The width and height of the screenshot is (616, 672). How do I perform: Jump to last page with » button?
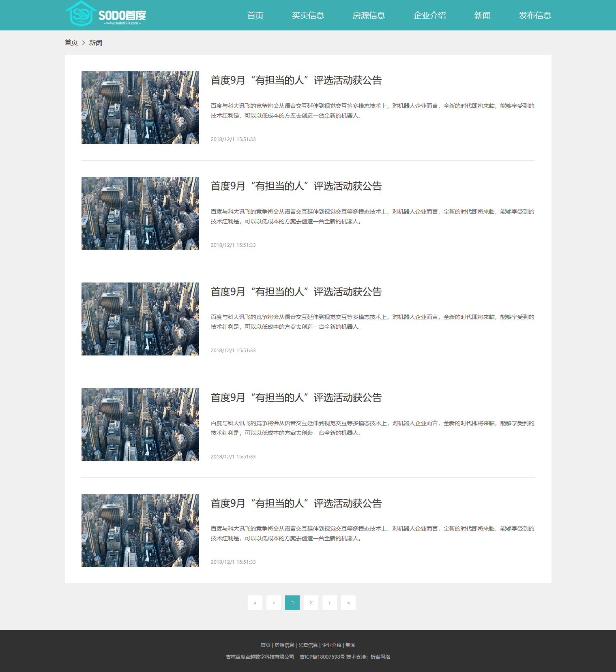click(x=348, y=603)
